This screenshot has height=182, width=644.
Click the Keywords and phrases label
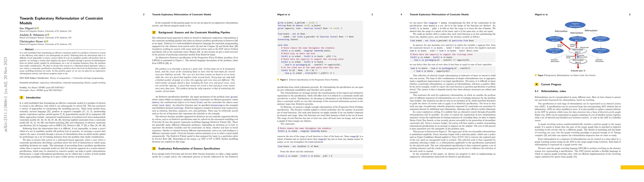(x=29, y=83)
